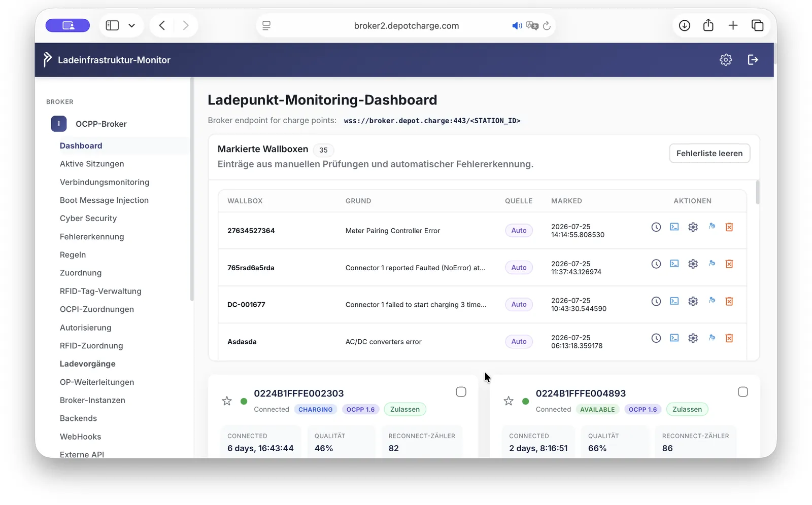Click the logout icon in header
Image resolution: width=812 pixels, height=505 pixels.
(x=753, y=60)
